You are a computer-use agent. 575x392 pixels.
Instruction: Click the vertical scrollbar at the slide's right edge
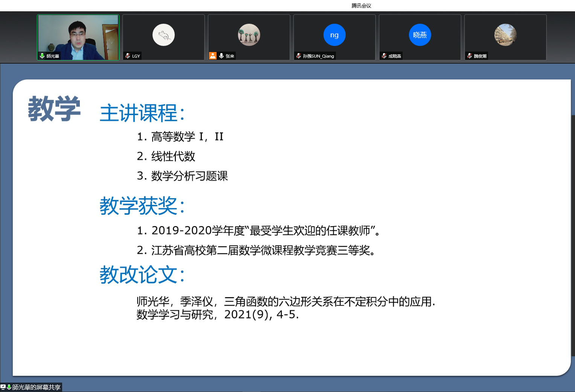(x=573, y=233)
